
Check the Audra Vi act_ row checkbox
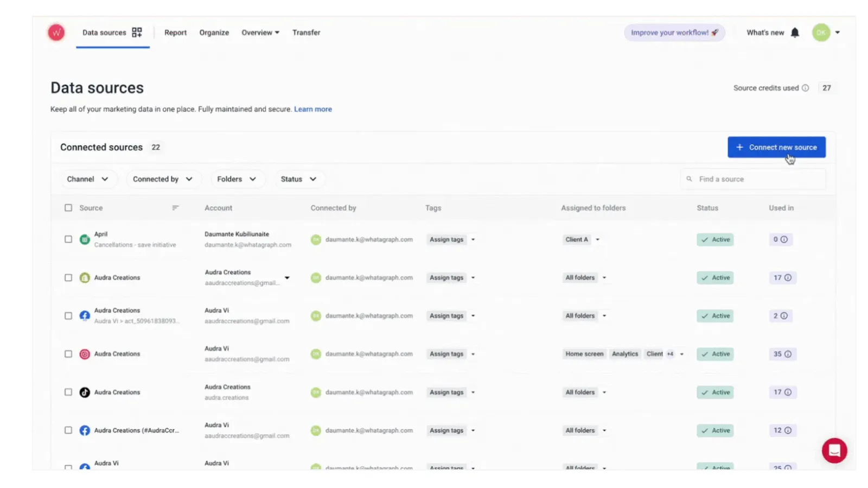click(x=68, y=316)
